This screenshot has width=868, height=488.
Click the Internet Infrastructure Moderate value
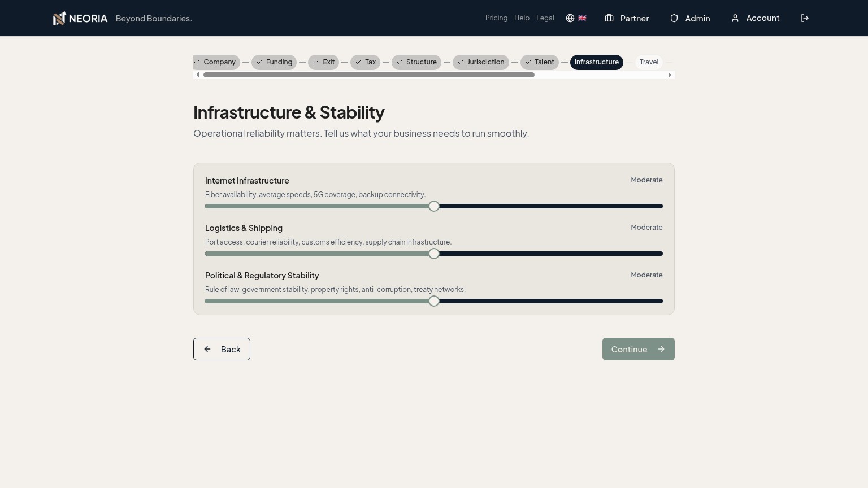(646, 180)
